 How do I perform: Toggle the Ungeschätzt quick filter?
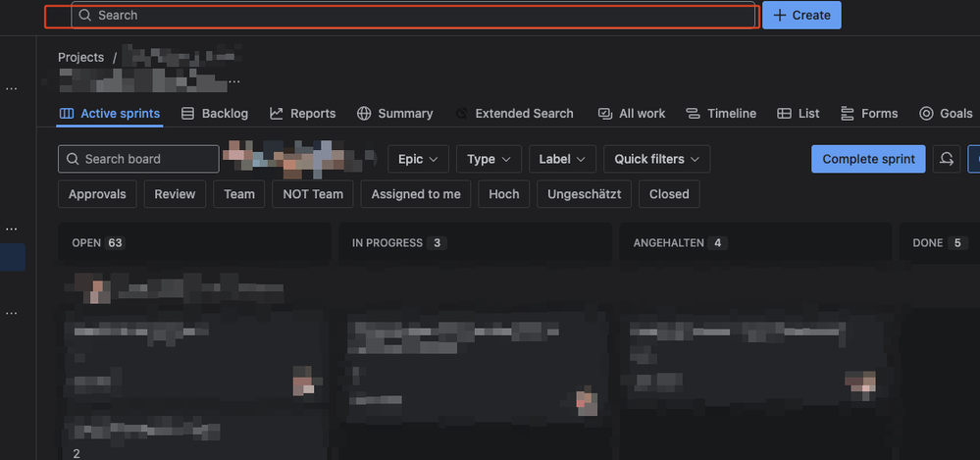584,194
